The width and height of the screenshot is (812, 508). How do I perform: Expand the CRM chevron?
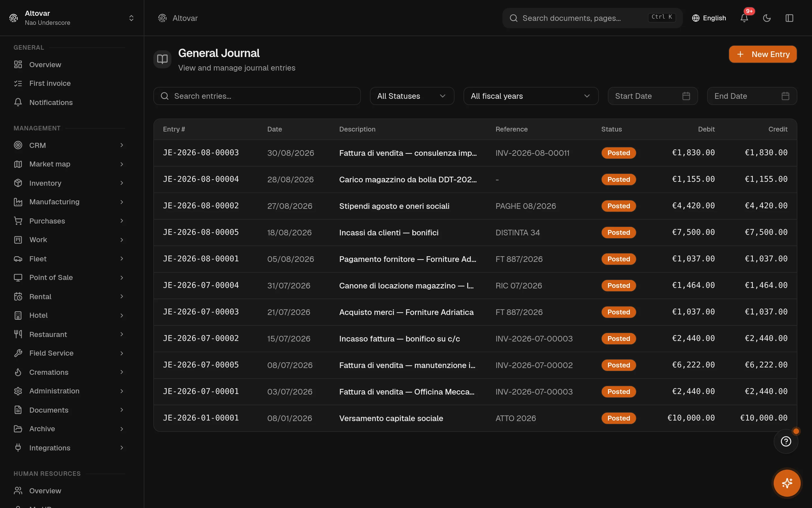pyautogui.click(x=122, y=145)
